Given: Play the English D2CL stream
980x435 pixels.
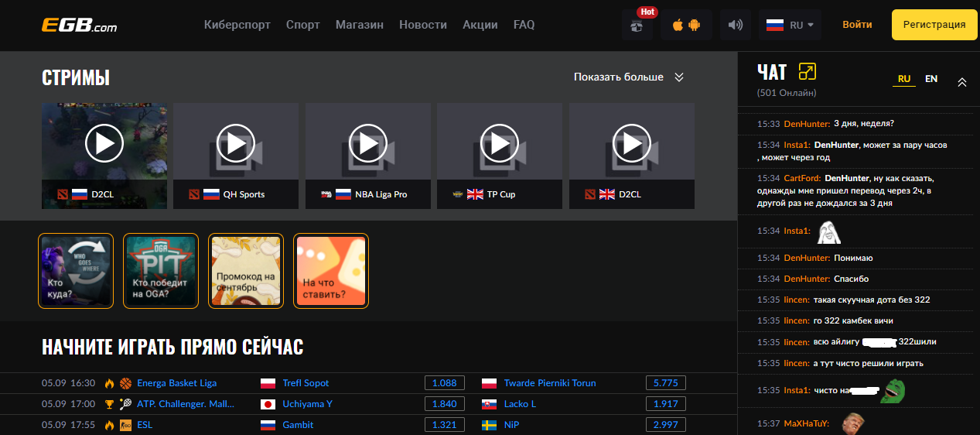Looking at the screenshot, I should click(632, 143).
